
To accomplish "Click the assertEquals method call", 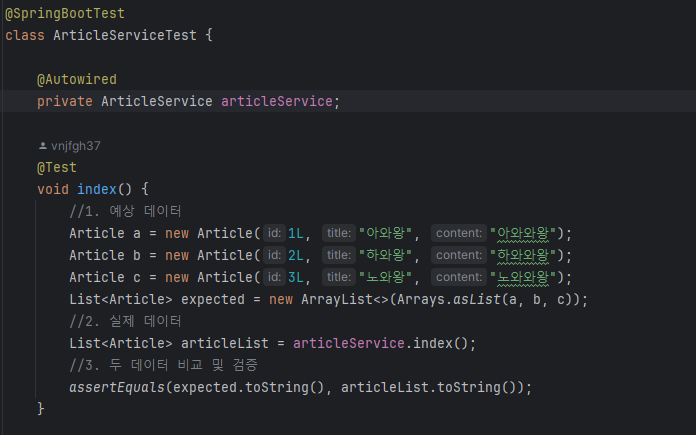I will click(x=117, y=387).
